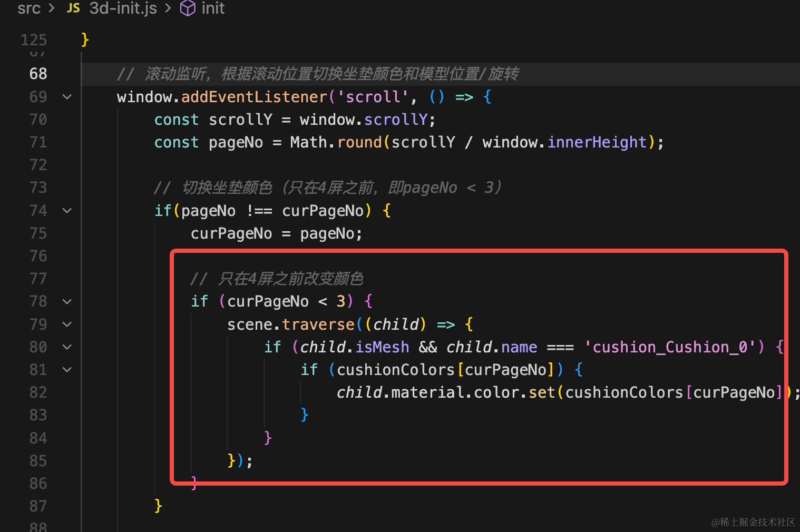The width and height of the screenshot is (800, 532).
Task: Click line number 76 in the gutter
Action: [x=38, y=256]
